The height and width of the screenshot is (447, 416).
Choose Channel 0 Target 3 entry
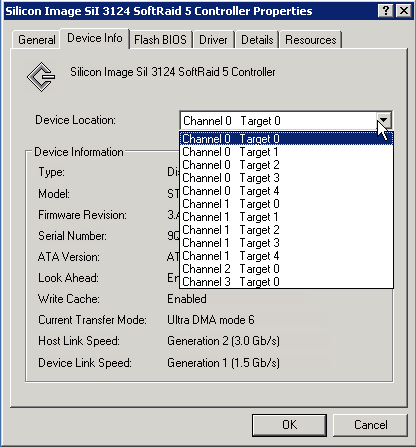click(286, 178)
